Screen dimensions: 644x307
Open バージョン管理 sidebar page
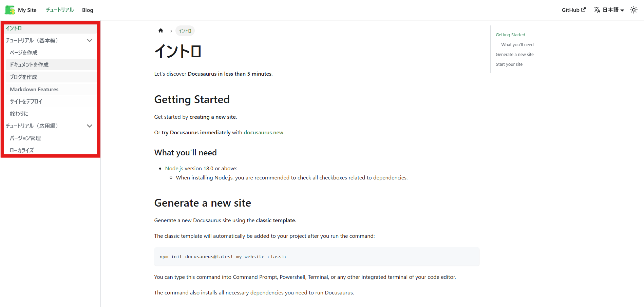pyautogui.click(x=52, y=138)
